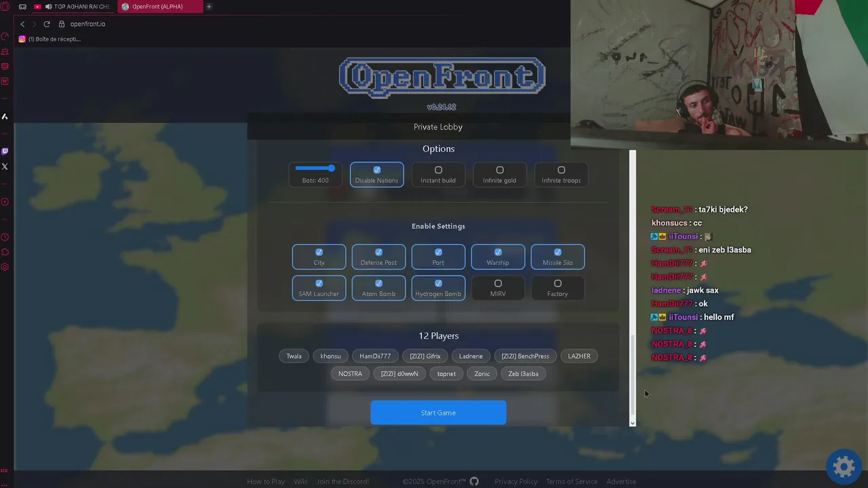Viewport: 868px width, 488px height.
Task: Select player chip LAZHER
Action: [x=579, y=356]
